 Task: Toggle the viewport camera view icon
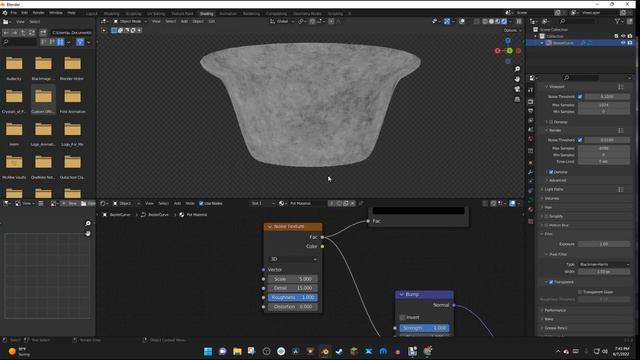517,89
